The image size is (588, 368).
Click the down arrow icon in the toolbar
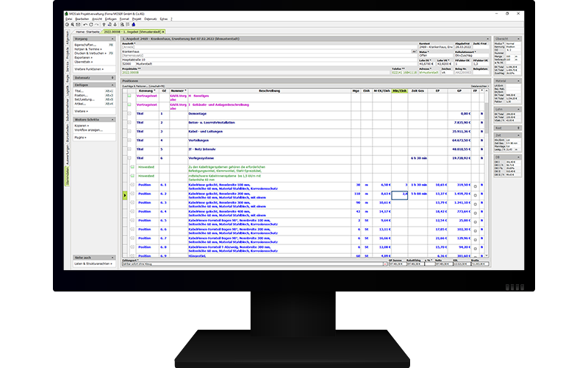click(x=115, y=25)
